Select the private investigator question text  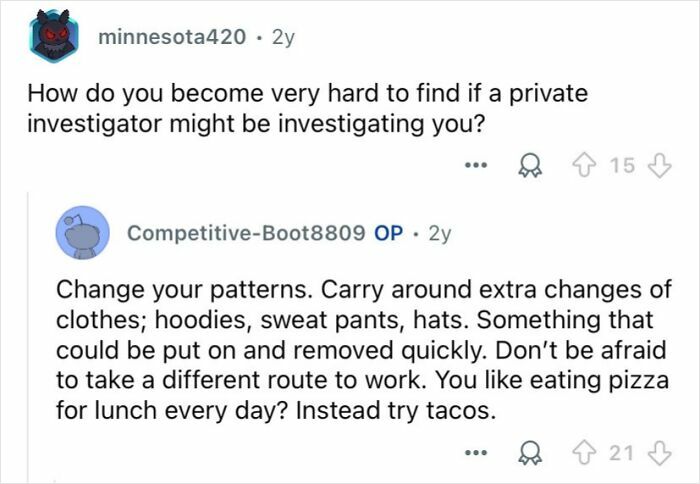click(308, 108)
